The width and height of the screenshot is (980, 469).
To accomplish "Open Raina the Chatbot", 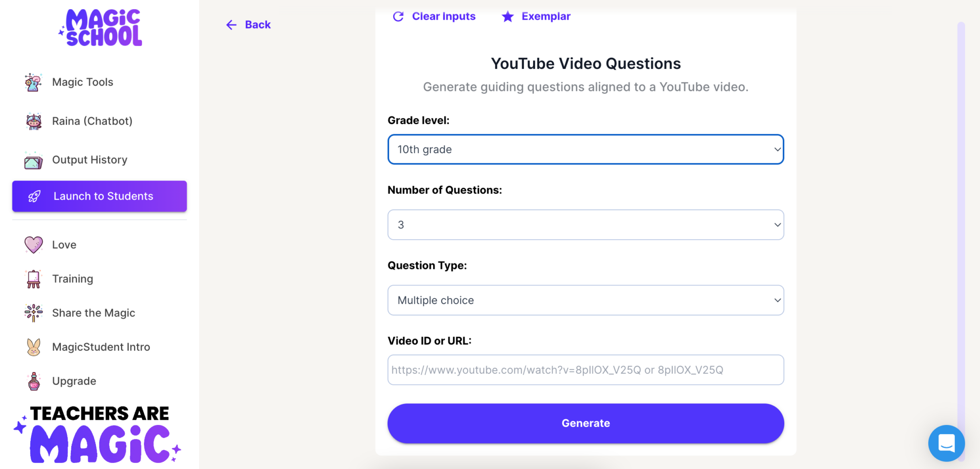I will click(x=33, y=121).
